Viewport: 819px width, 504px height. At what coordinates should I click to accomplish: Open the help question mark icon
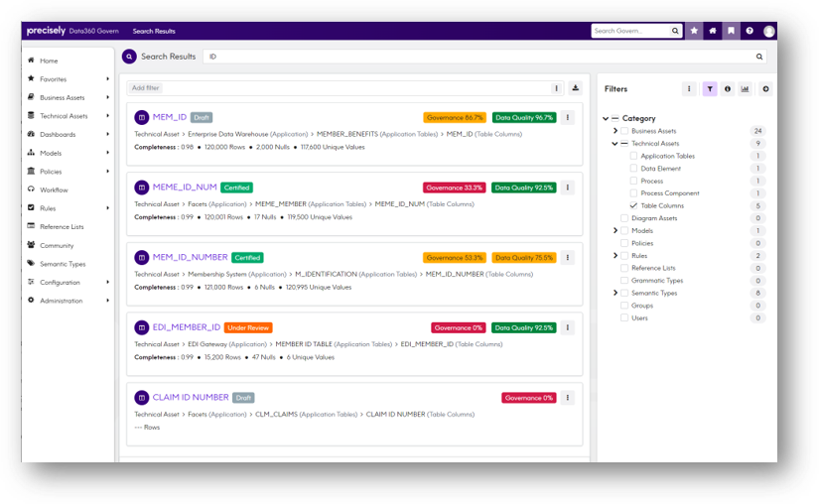point(750,31)
